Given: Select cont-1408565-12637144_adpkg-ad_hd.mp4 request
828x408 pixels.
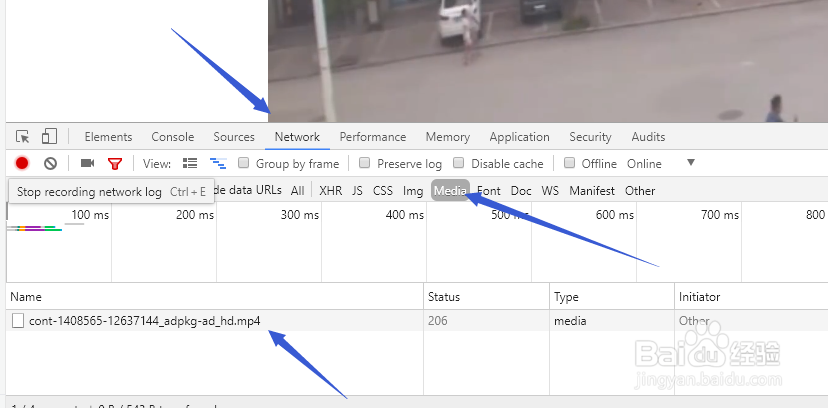Looking at the screenshot, I should click(145, 320).
